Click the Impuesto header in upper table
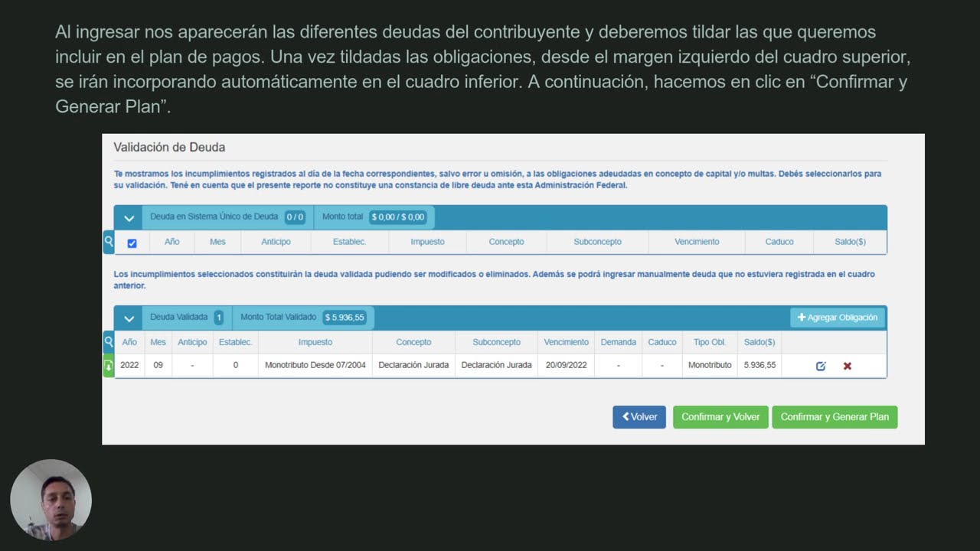The height and width of the screenshot is (551, 980). tap(427, 242)
